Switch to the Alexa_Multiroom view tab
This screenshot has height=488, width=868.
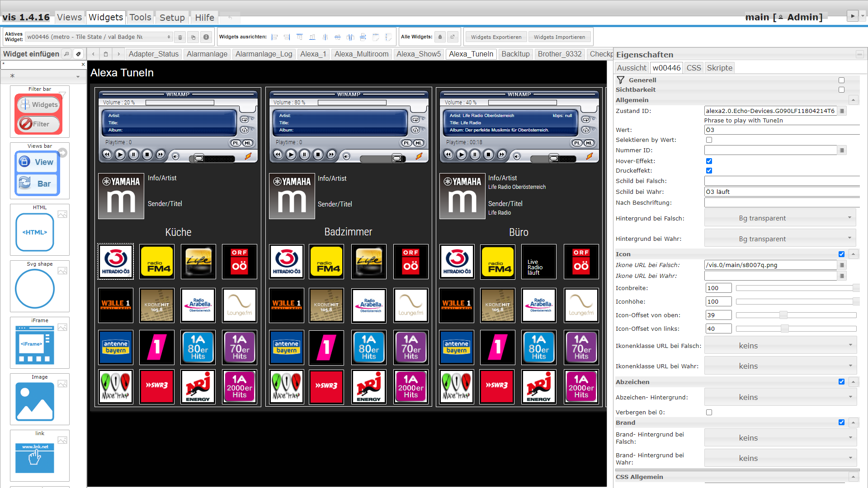[x=361, y=54]
